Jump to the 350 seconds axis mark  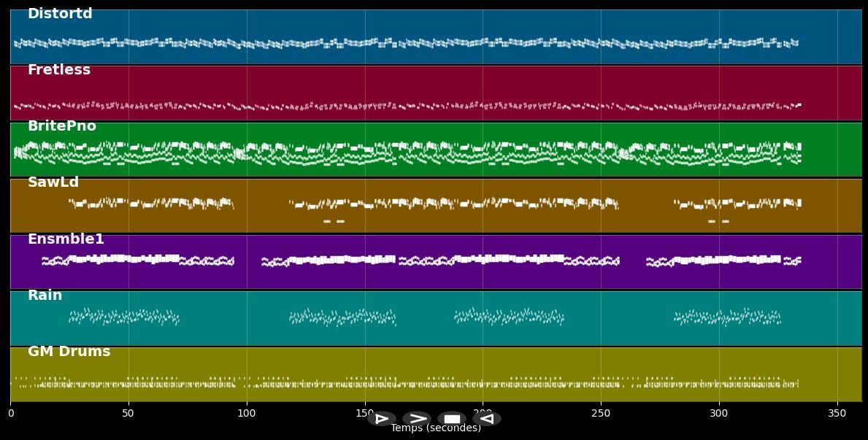coord(837,414)
